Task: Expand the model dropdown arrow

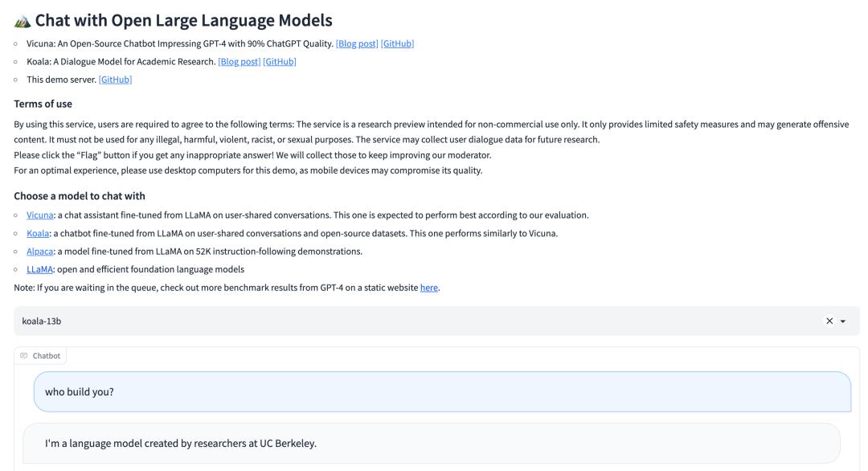Action: pyautogui.click(x=843, y=322)
